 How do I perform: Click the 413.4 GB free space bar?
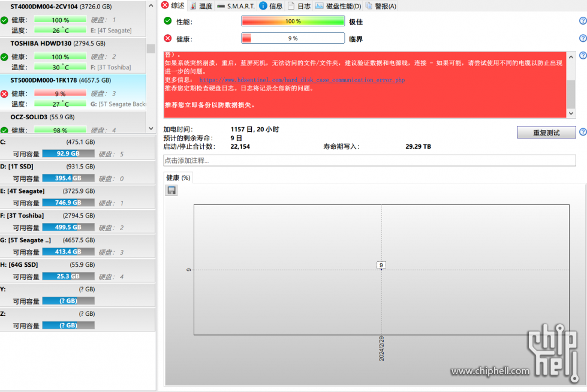[68, 252]
